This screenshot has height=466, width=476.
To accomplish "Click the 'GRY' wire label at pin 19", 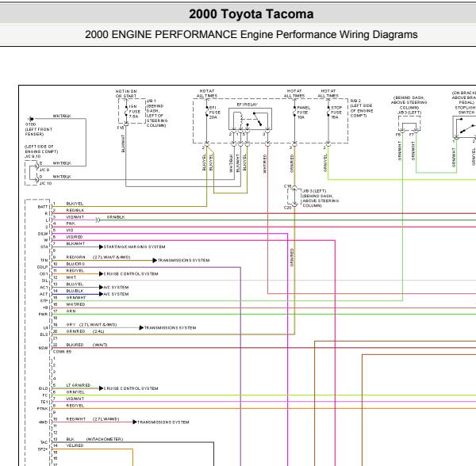I will pyautogui.click(x=71, y=325).
